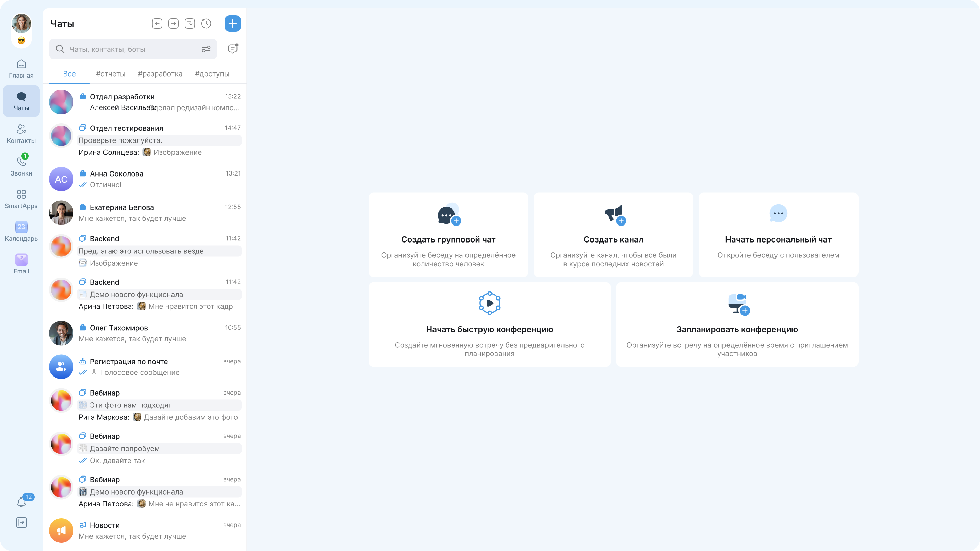980x551 pixels.
Task: Switch to the #доступы tab
Action: point(212,74)
